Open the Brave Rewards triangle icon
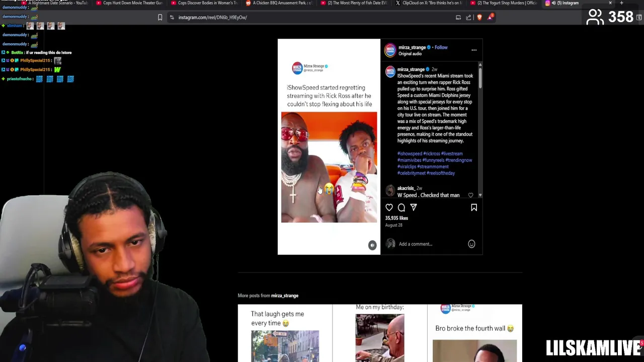Screen dimensions: 644x362 491,17
